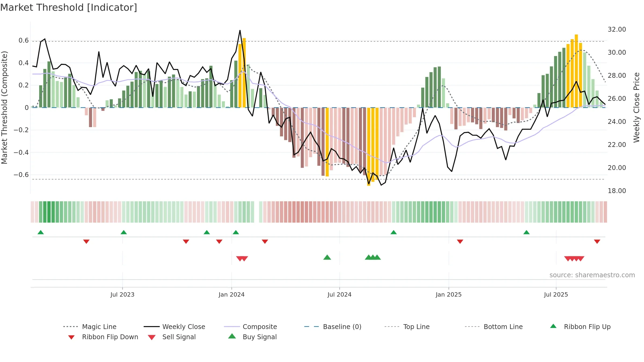Toggle the Weekly Close legend entry

(174, 327)
